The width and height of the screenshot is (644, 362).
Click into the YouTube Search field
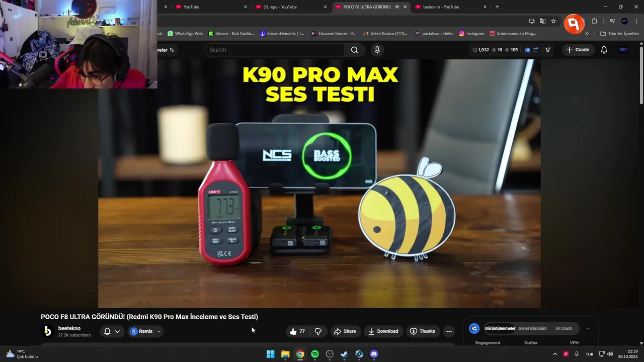274,50
